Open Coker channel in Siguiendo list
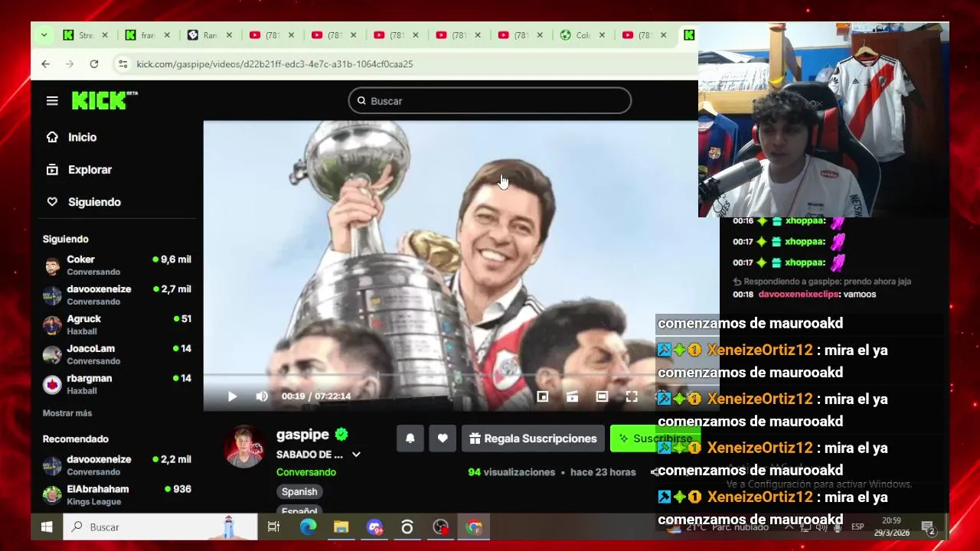This screenshot has height=551, width=980. pos(117,266)
